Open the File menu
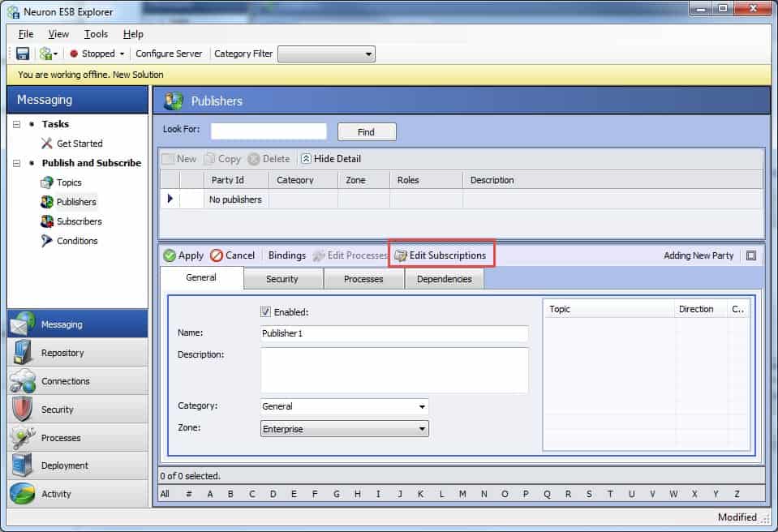The width and height of the screenshot is (778, 532). pos(26,34)
